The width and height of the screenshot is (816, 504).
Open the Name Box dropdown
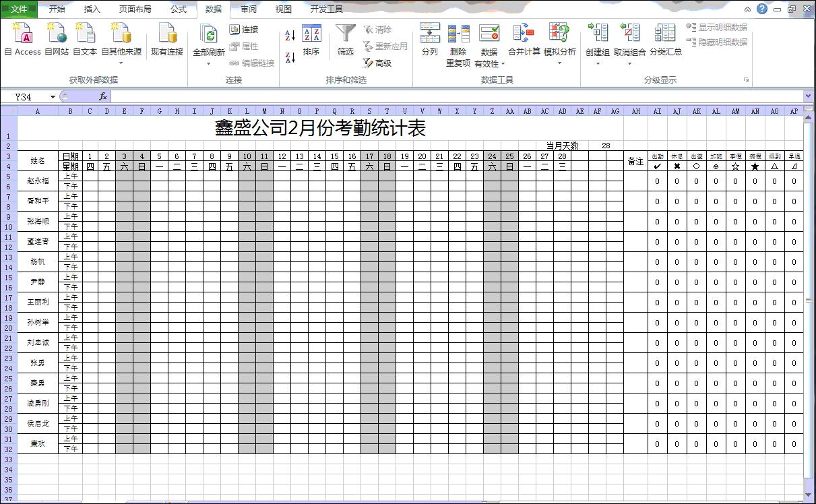pos(53,96)
